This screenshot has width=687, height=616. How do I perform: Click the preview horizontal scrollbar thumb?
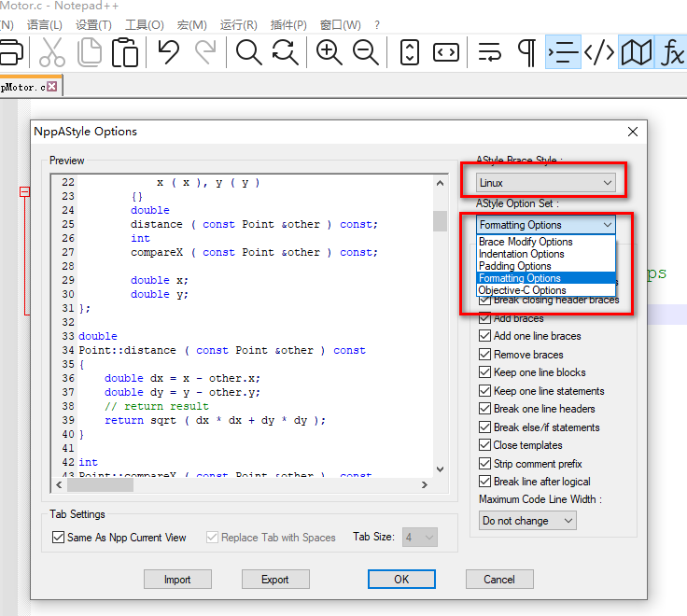point(100,484)
